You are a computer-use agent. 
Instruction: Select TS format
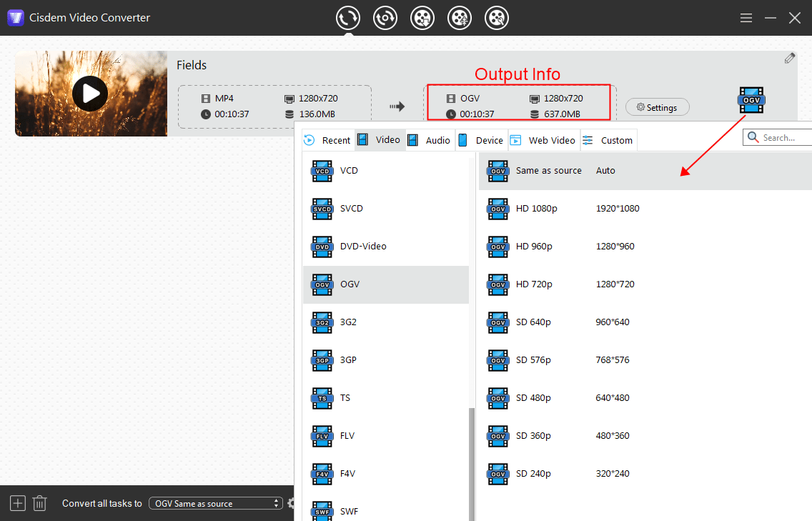point(386,398)
